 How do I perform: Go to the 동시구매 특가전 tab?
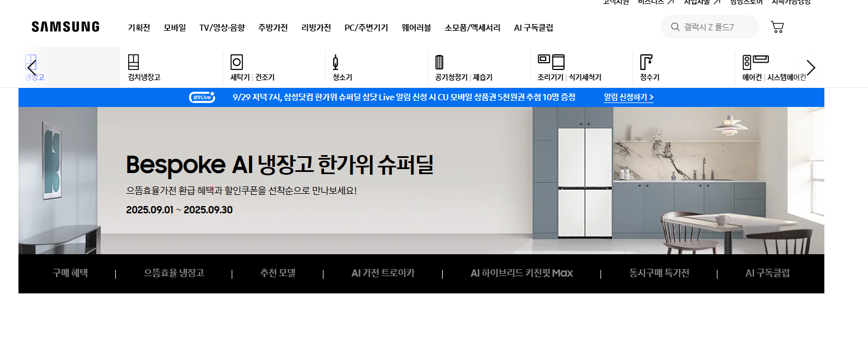(659, 273)
